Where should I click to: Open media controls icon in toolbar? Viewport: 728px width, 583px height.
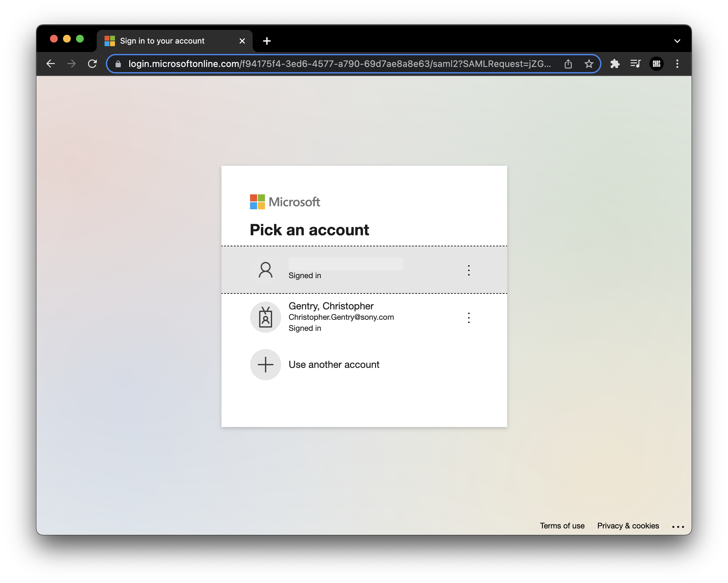[635, 64]
